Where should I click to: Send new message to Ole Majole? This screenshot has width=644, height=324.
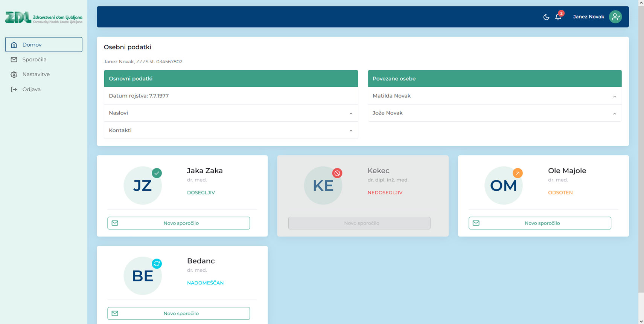click(540, 223)
